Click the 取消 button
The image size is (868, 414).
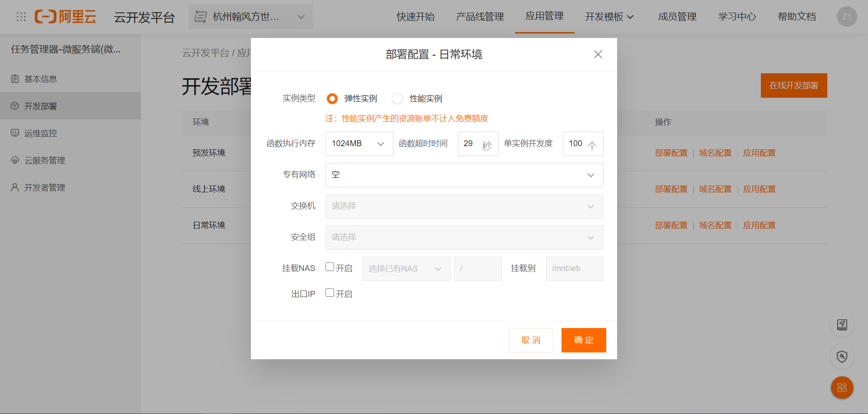531,340
